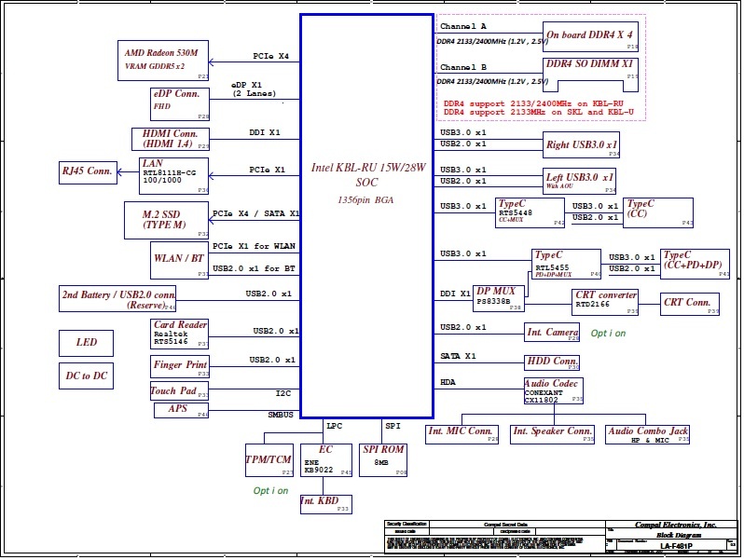
Task: Select the Audio Combo Jack block
Action: tap(647, 434)
